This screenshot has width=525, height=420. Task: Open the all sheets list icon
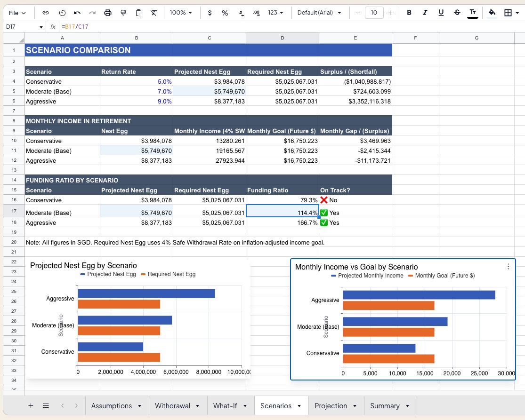46,405
